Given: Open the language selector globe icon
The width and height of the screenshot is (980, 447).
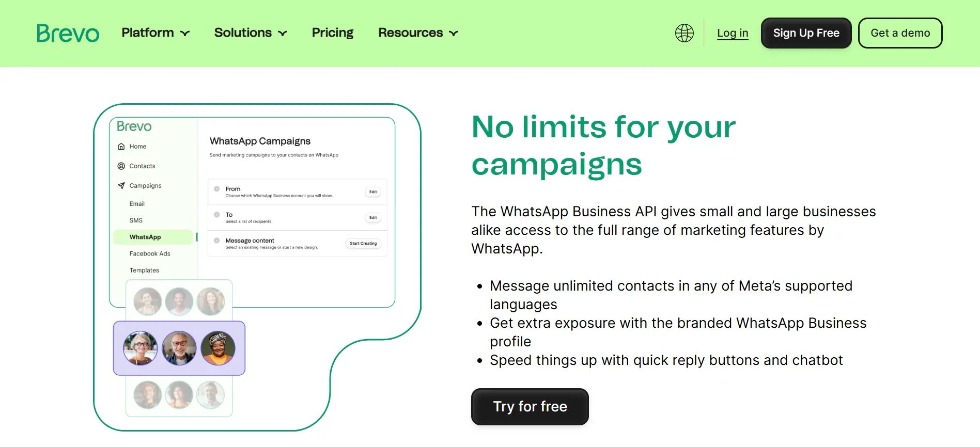Looking at the screenshot, I should 683,33.
